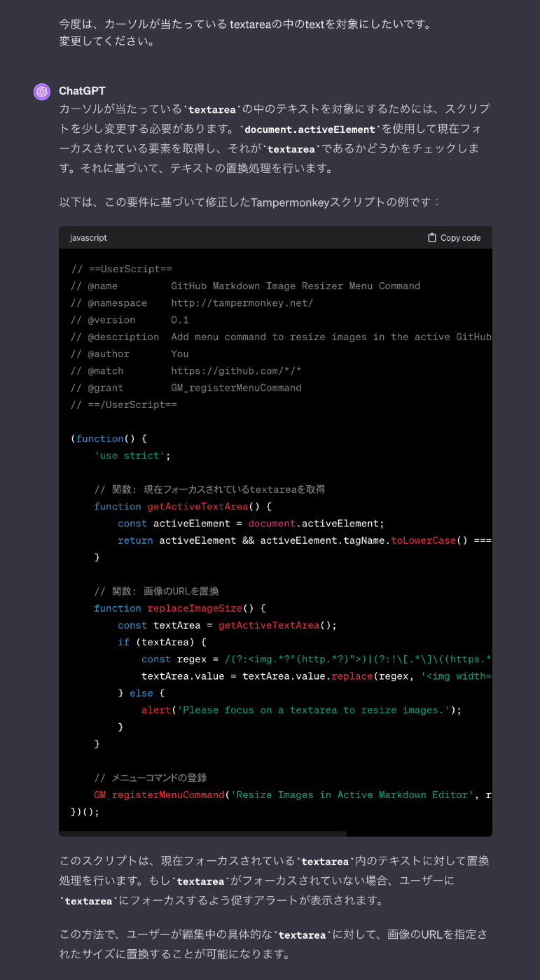
Task: Click the '// @version 0.1' line
Action: [x=130, y=320]
